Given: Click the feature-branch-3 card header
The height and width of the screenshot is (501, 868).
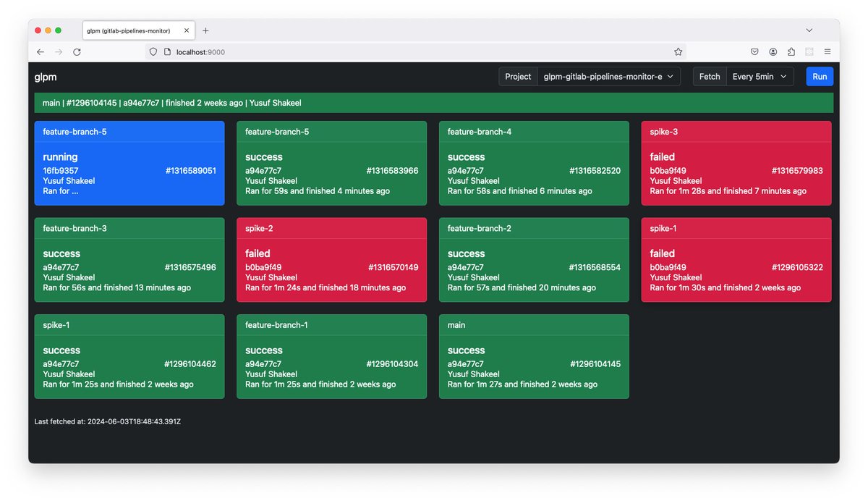Looking at the screenshot, I should coord(129,228).
